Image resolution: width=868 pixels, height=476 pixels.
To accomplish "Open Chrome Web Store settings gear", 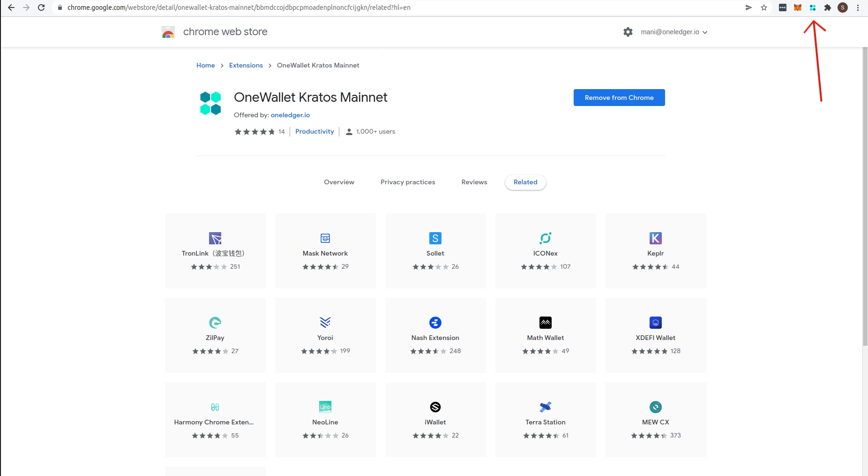I will coord(628,32).
